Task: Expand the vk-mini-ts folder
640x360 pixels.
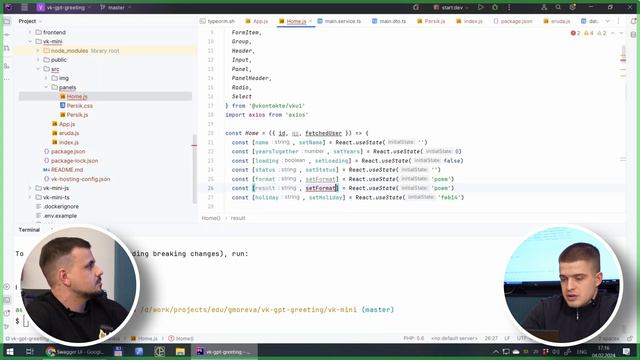Action: (30, 197)
